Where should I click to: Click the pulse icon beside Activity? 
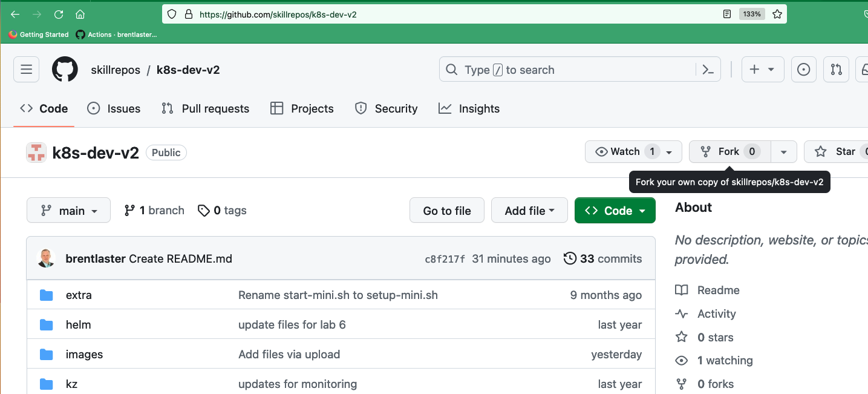(x=682, y=314)
